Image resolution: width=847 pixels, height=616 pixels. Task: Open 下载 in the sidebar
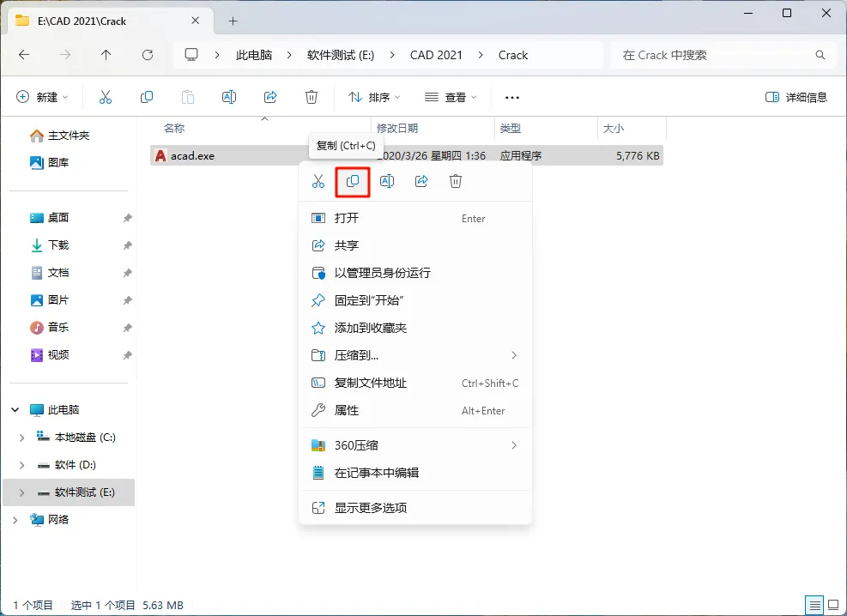(50, 245)
